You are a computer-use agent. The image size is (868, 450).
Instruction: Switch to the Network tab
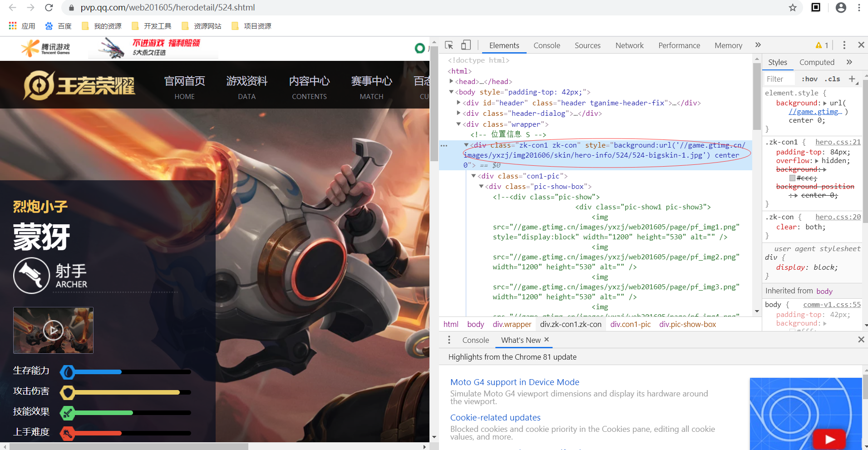click(629, 45)
